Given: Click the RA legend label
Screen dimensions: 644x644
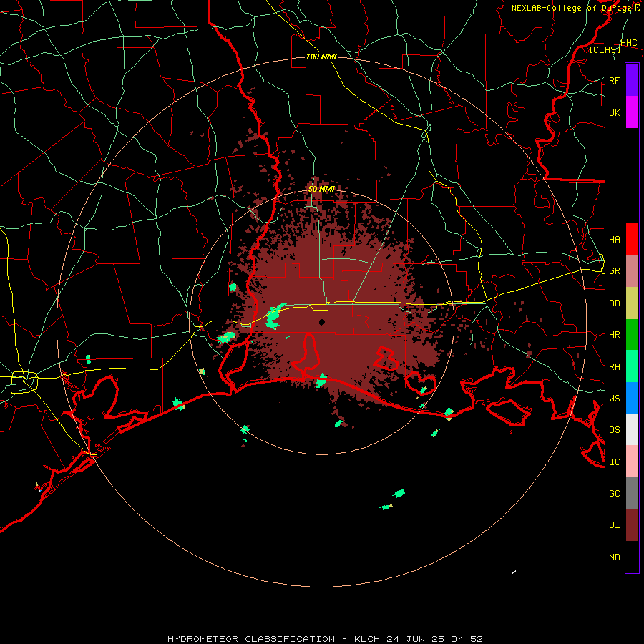Looking at the screenshot, I should pyautogui.click(x=615, y=367).
